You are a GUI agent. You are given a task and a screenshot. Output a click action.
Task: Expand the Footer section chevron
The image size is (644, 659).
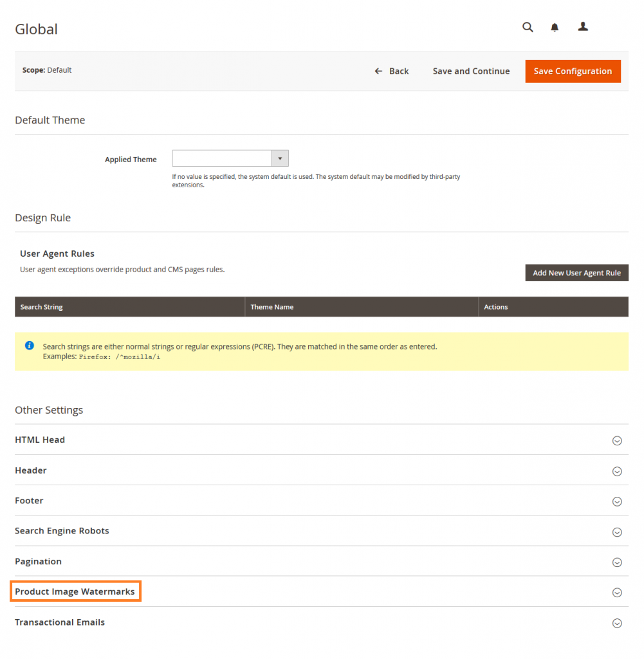pos(617,501)
